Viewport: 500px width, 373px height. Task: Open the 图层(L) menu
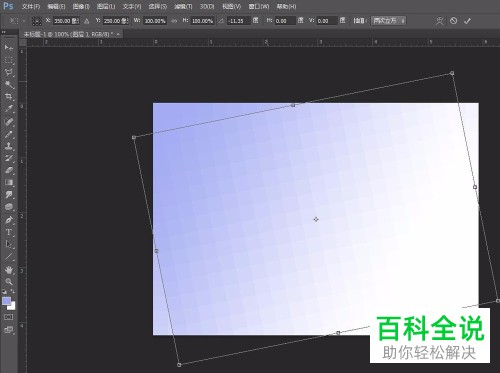coord(106,7)
